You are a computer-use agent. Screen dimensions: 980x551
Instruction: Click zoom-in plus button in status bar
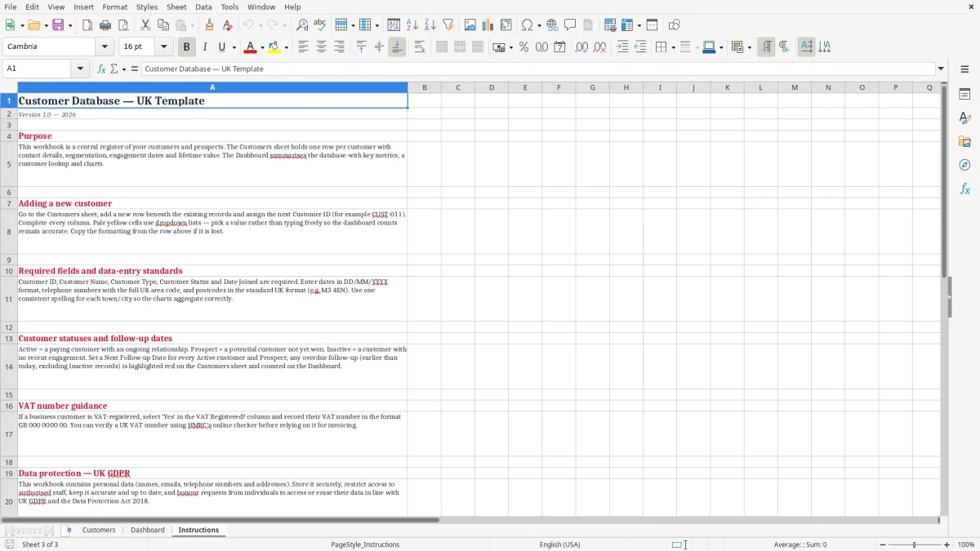947,544
